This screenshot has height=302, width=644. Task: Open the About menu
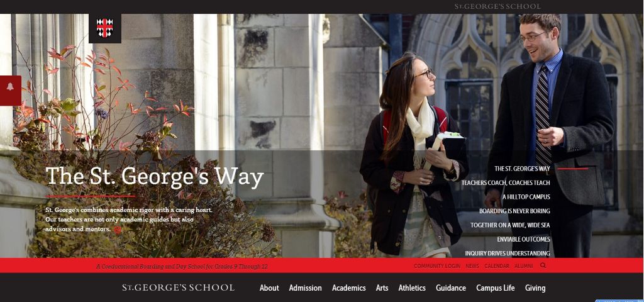pos(269,288)
